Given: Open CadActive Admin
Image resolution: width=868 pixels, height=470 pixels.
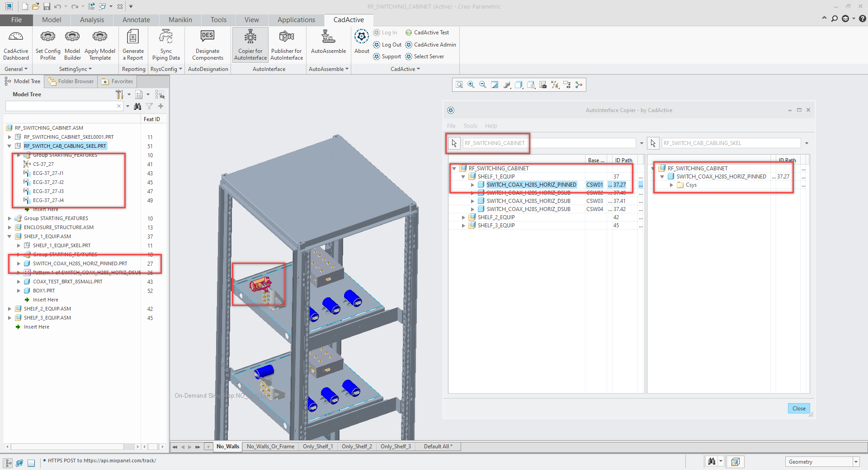Looking at the screenshot, I should [431, 45].
